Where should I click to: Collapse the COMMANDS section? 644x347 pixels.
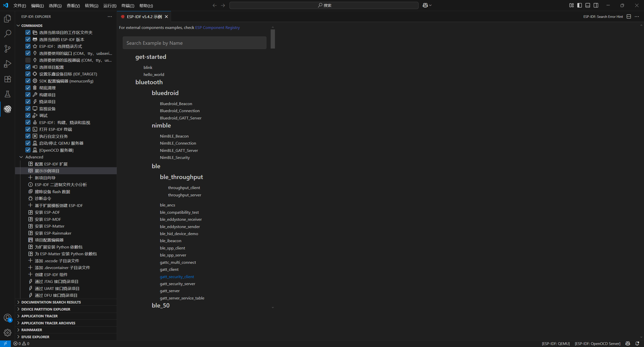click(18, 26)
